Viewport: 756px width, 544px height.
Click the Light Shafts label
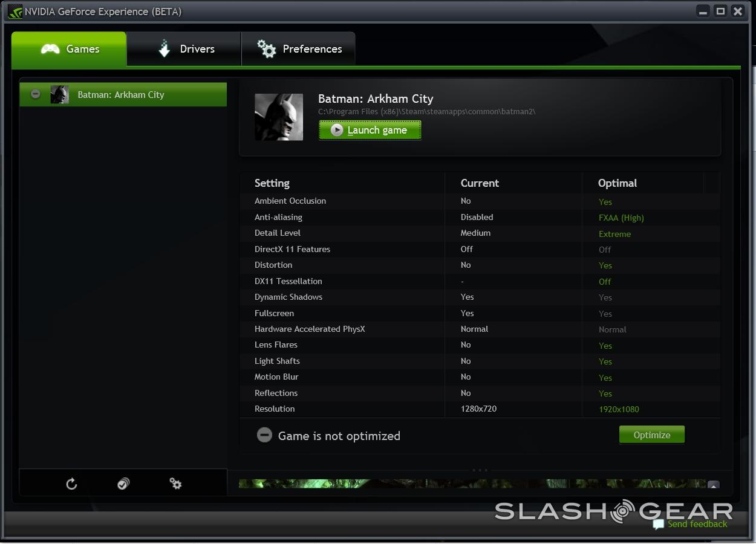point(277,361)
